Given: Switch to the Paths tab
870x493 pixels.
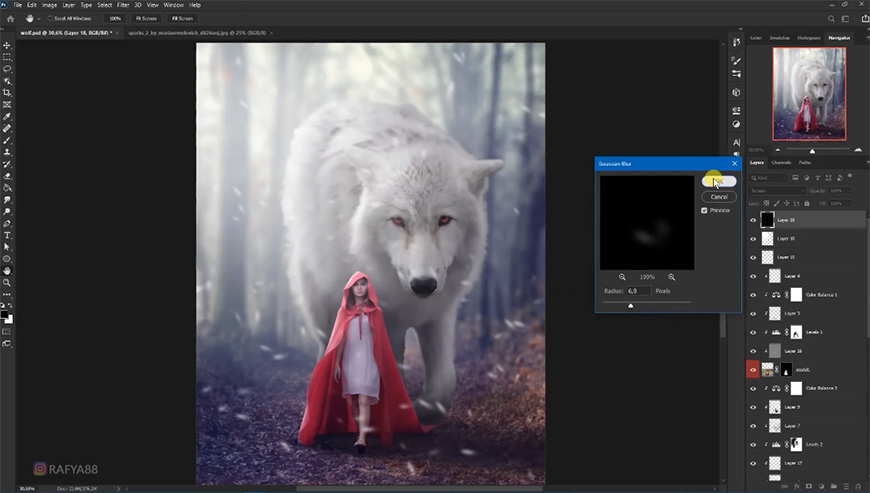Looking at the screenshot, I should [x=805, y=162].
